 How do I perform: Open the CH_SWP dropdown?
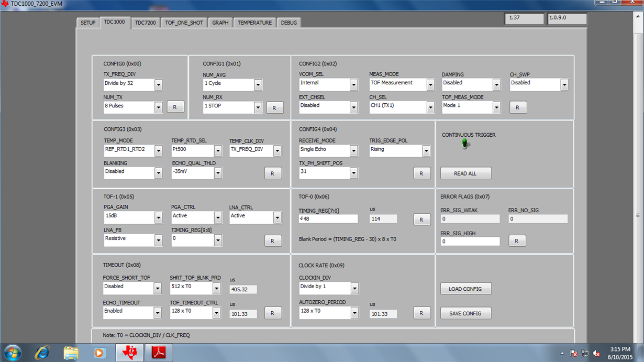tap(564, 84)
